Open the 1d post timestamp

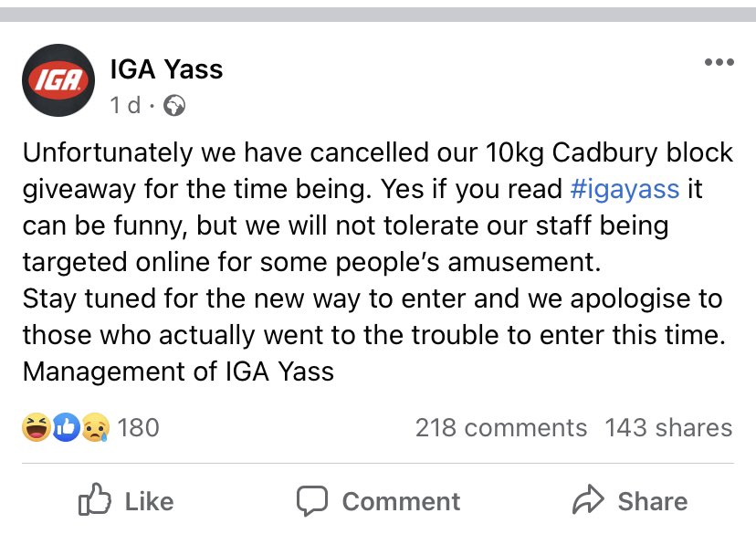(x=125, y=106)
